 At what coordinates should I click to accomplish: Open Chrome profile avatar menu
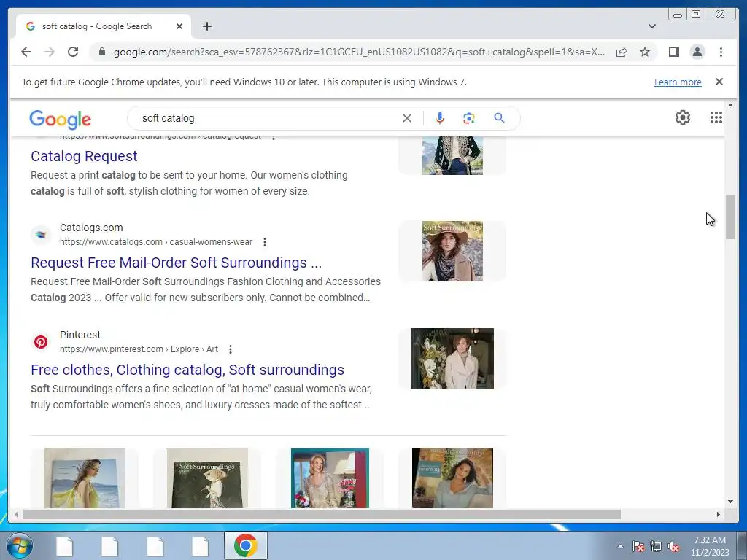(697, 52)
